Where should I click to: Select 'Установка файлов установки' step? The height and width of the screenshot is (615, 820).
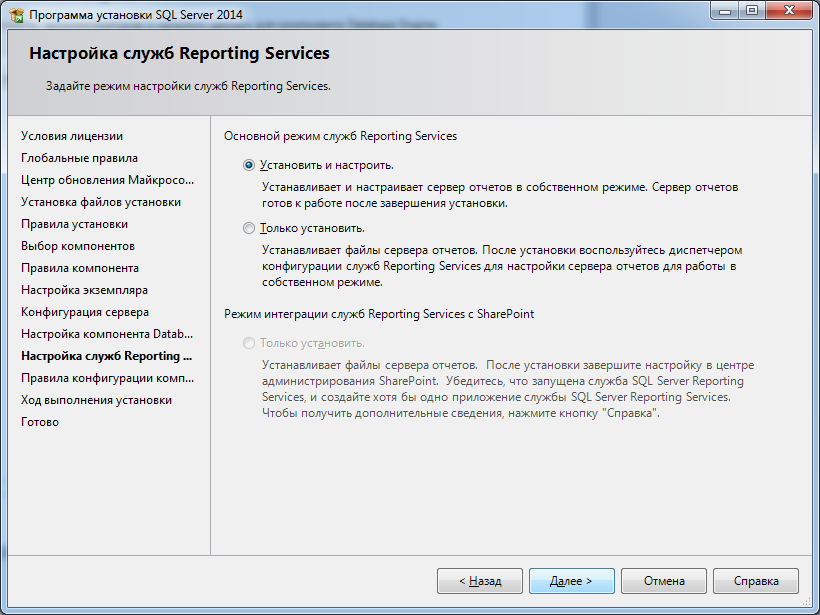point(101,202)
